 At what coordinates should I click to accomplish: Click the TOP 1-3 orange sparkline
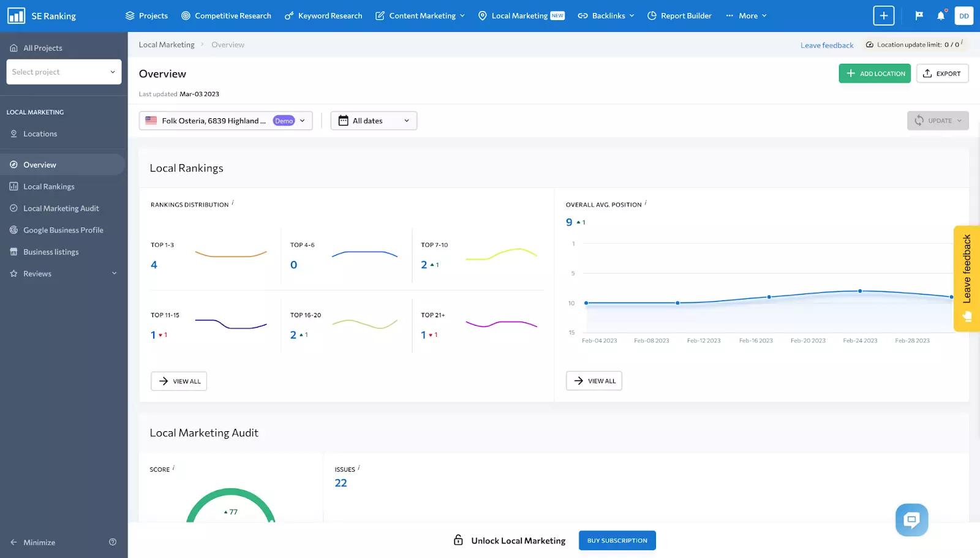[x=231, y=254]
